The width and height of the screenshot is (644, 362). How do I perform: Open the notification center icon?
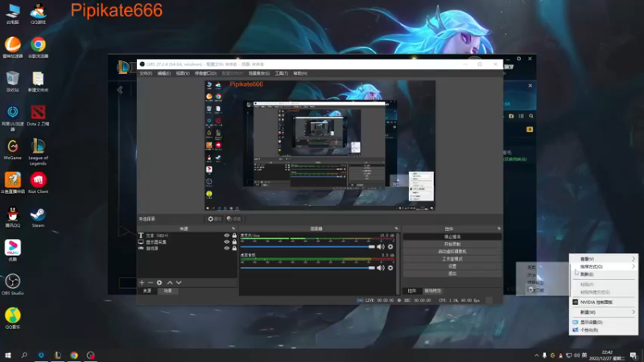(633, 356)
